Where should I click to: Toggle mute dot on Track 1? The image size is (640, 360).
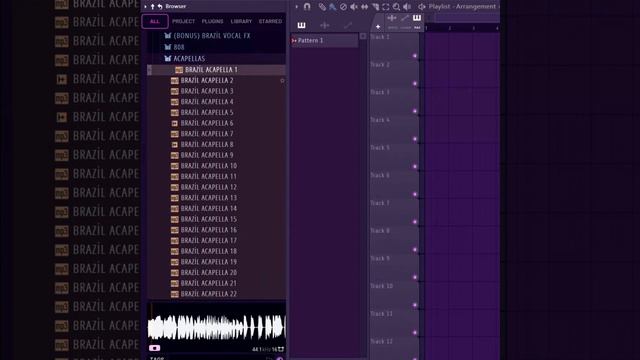click(x=415, y=56)
